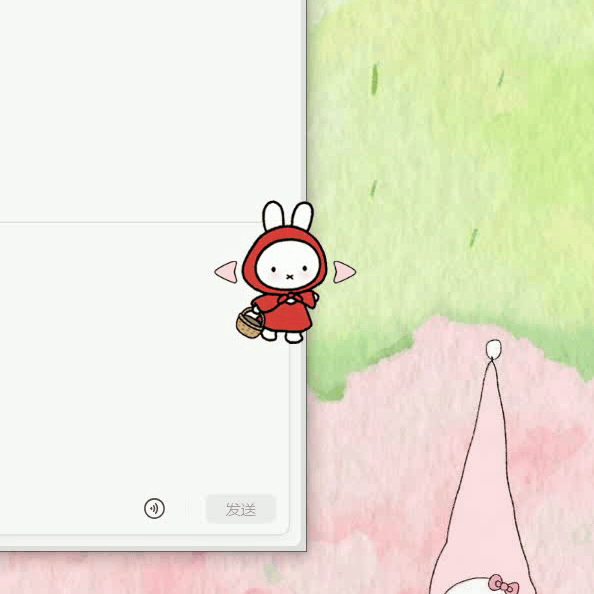
Task: Click the divider line above input box
Action: [x=129, y=223]
